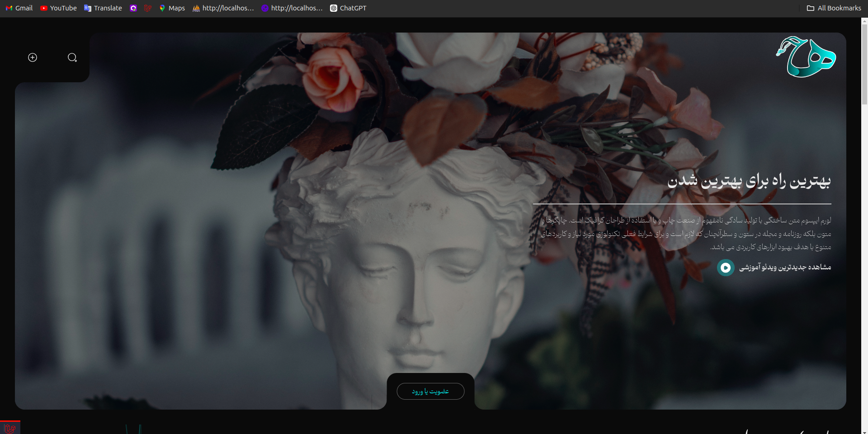Viewport: 868px width, 434px height.
Task: Click the عضویت یا ورود button
Action: pyautogui.click(x=430, y=392)
